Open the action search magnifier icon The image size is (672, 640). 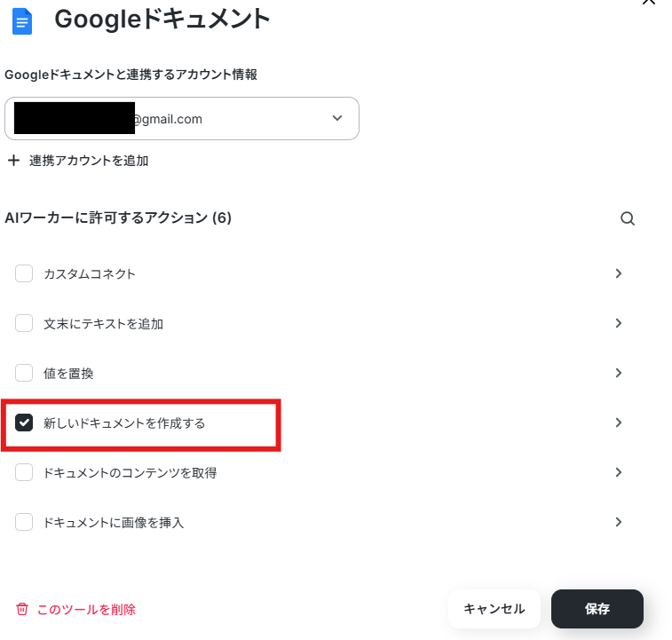pyautogui.click(x=628, y=218)
